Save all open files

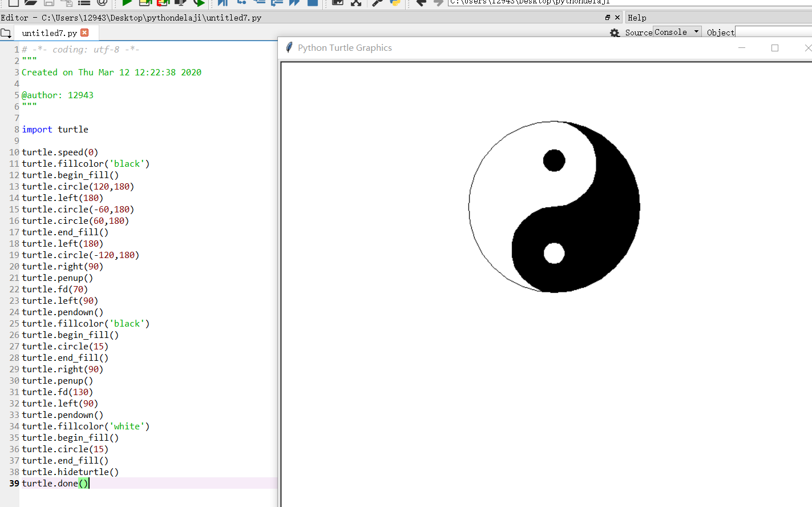tap(66, 3)
